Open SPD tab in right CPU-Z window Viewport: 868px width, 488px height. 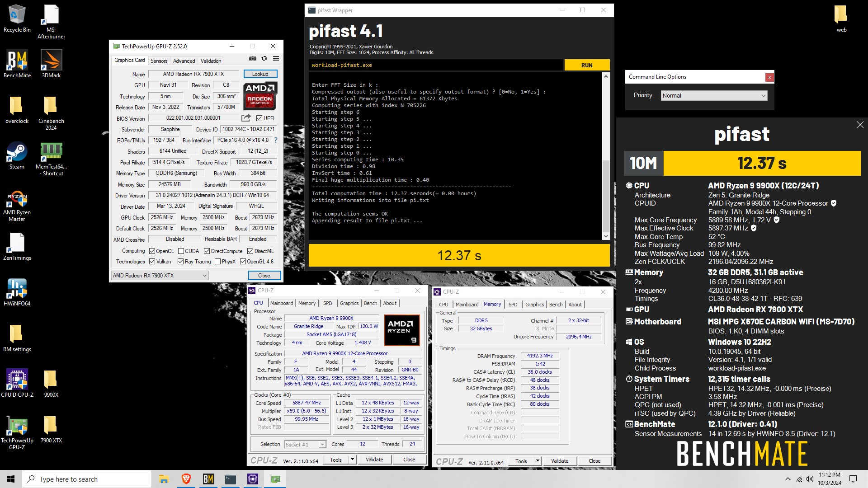(513, 305)
